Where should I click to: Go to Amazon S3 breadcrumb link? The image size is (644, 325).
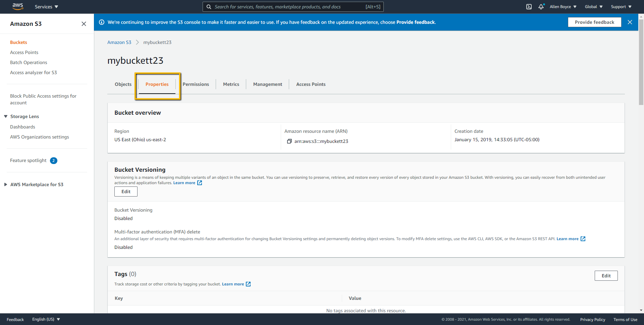[119, 42]
